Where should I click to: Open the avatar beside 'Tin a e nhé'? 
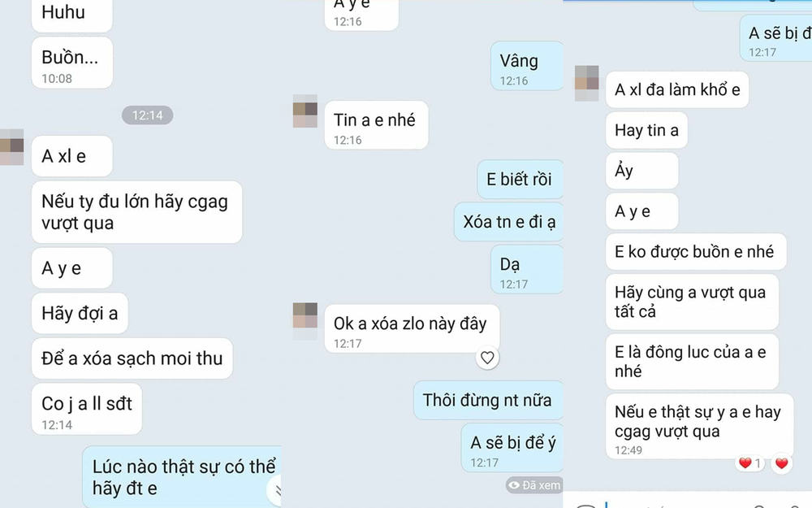click(x=305, y=111)
